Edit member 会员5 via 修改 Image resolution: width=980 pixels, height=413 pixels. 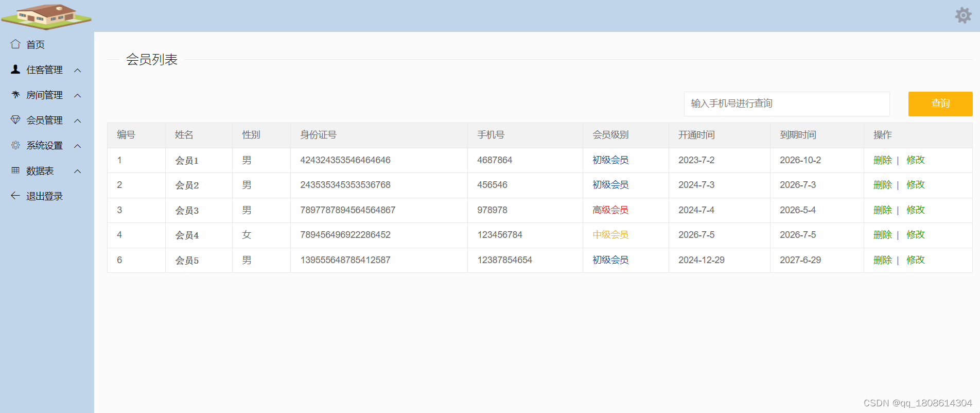click(916, 260)
